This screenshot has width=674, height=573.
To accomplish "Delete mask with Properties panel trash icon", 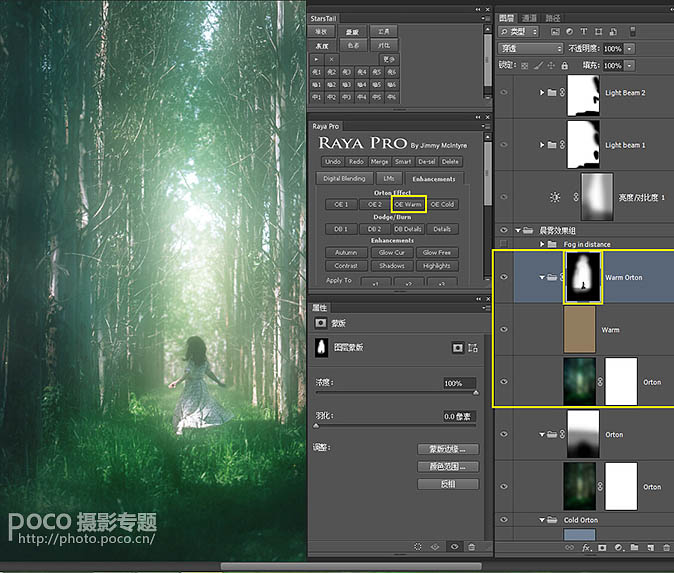I will point(472,547).
